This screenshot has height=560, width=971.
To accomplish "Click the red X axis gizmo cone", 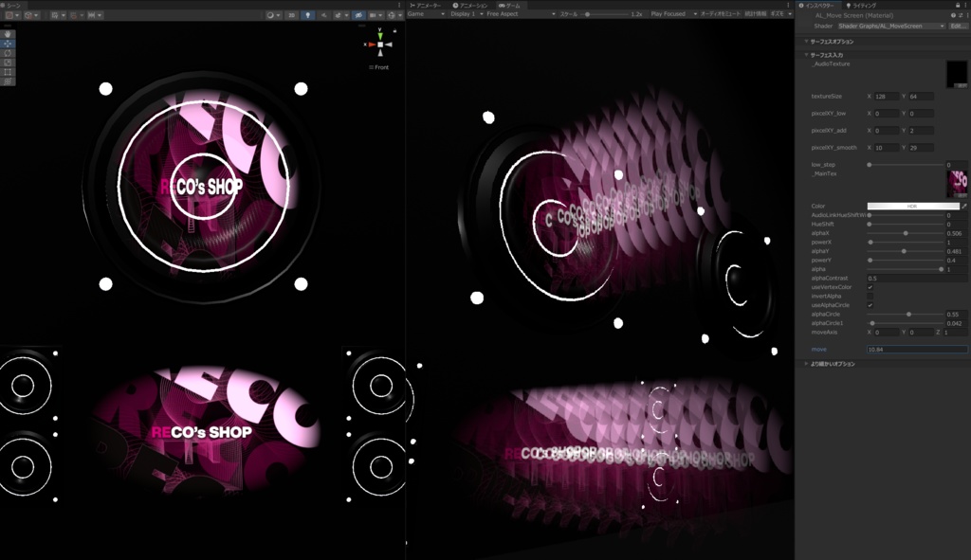I will click(x=372, y=45).
